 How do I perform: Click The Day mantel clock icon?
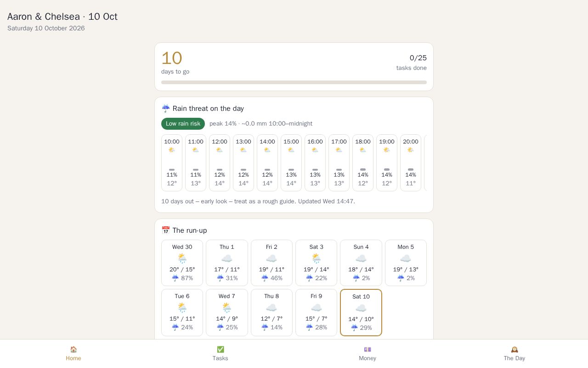pos(514,350)
